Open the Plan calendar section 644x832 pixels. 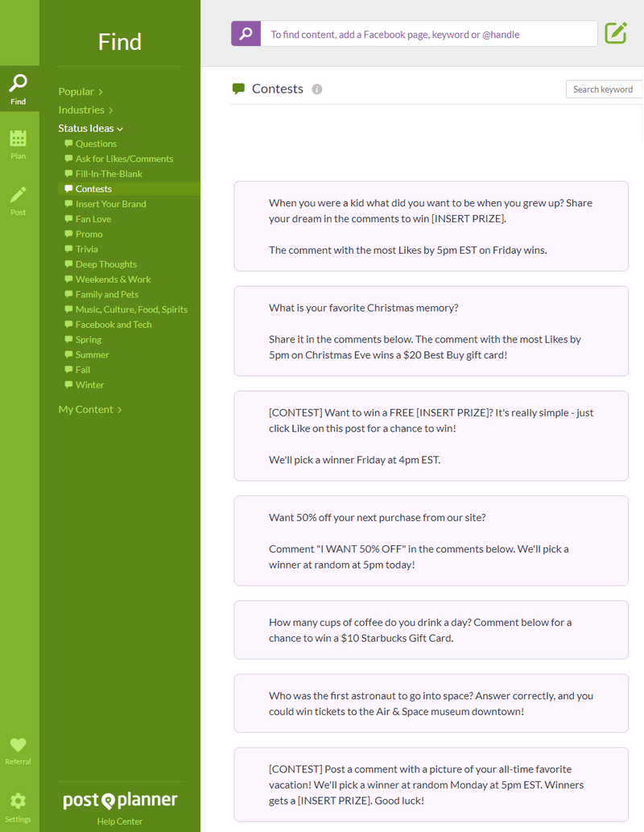[18, 144]
